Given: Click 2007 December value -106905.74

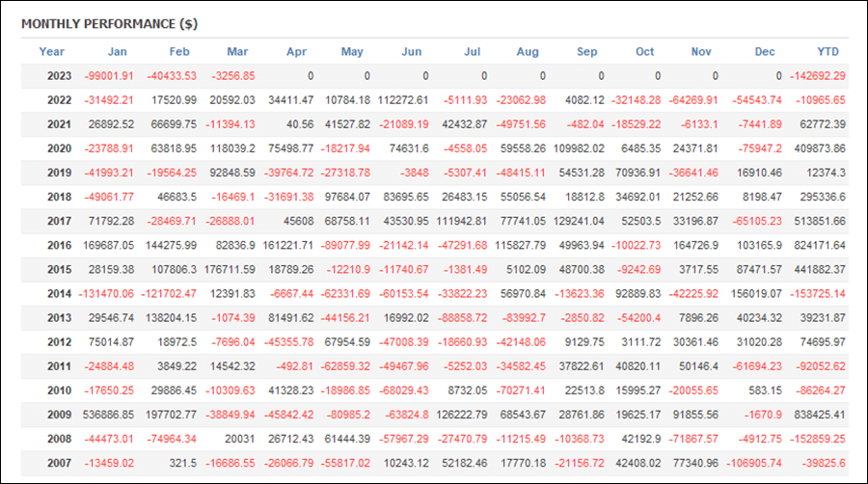Looking at the screenshot, I should click(x=754, y=463).
